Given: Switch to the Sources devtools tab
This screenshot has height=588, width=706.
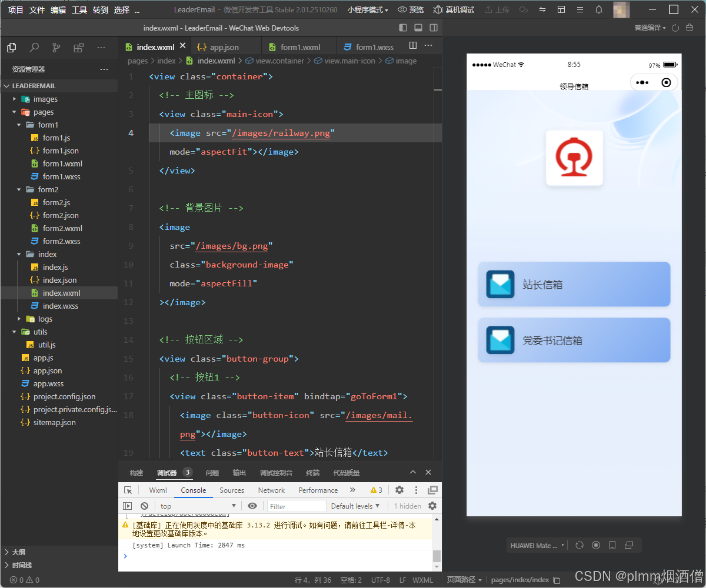Looking at the screenshot, I should point(232,490).
